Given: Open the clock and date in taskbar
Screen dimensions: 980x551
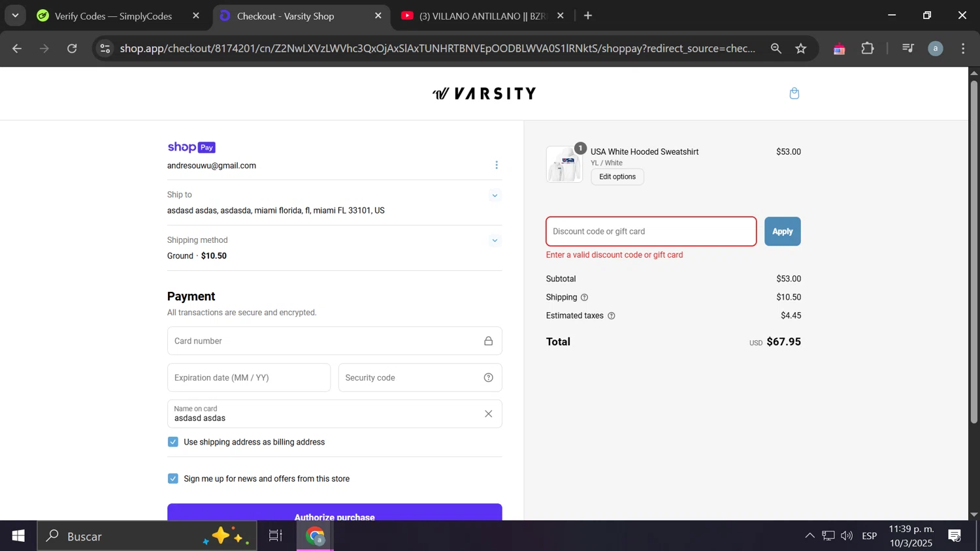Looking at the screenshot, I should point(911,536).
